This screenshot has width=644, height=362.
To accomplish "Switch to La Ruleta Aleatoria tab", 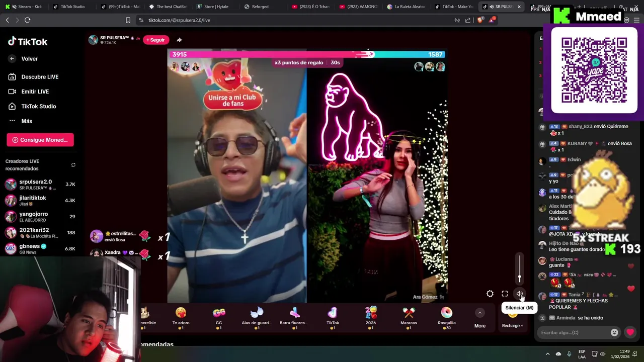I will coord(406,7).
